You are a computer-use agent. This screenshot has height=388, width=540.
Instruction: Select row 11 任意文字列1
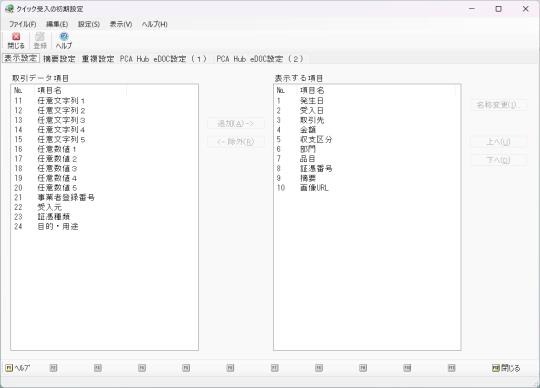pyautogui.click(x=104, y=101)
